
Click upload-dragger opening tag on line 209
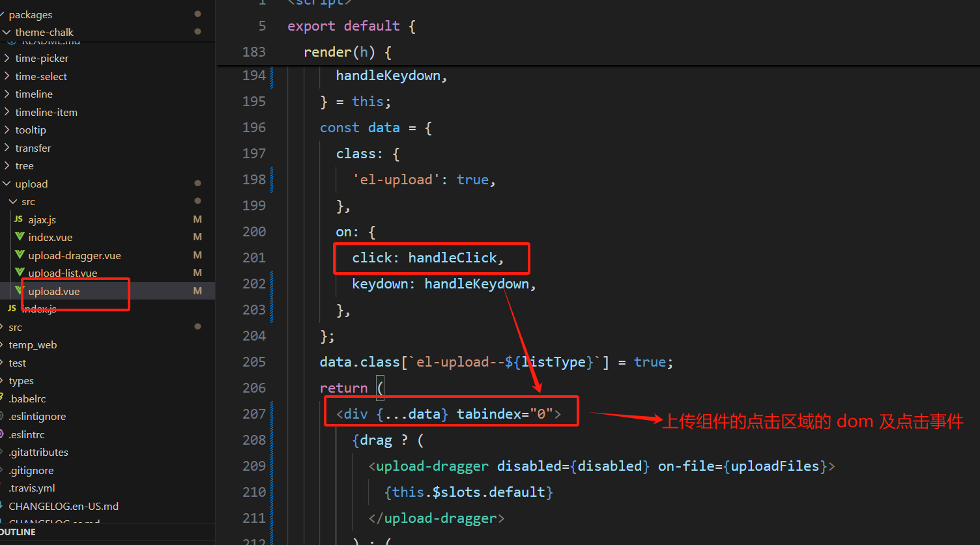432,466
